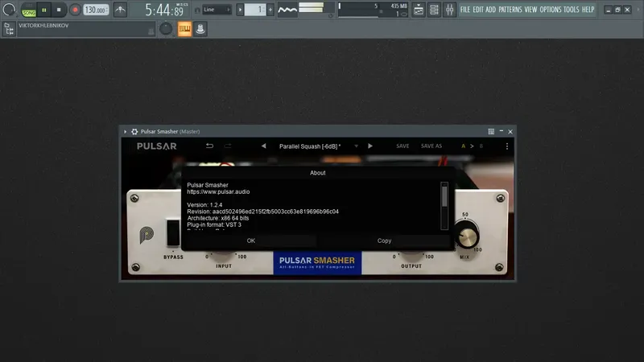Viewport: 644px width, 362px height.
Task: Click the waveform oscilloscope display
Action: [287, 10]
